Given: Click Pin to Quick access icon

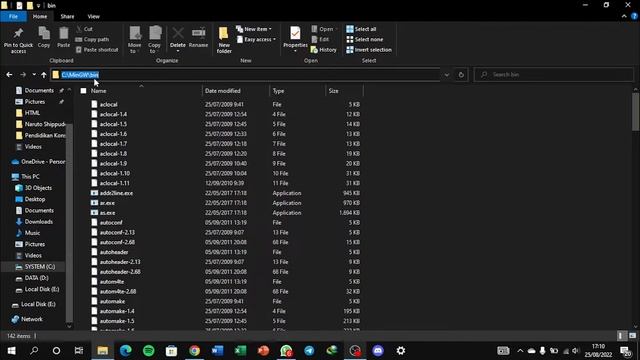Looking at the screenshot, I should click(x=18, y=40).
